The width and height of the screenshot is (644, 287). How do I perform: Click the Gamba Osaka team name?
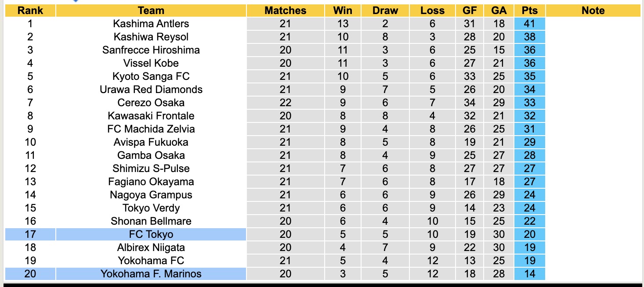[151, 155]
